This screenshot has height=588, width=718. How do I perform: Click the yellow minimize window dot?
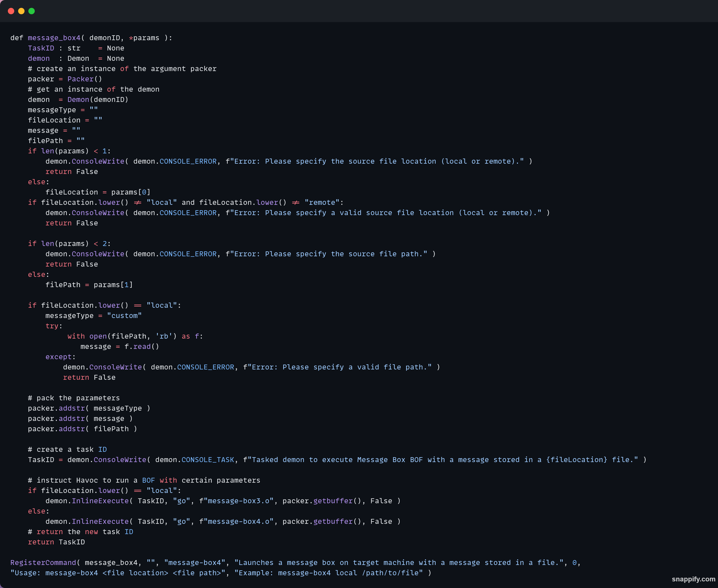tap(21, 11)
